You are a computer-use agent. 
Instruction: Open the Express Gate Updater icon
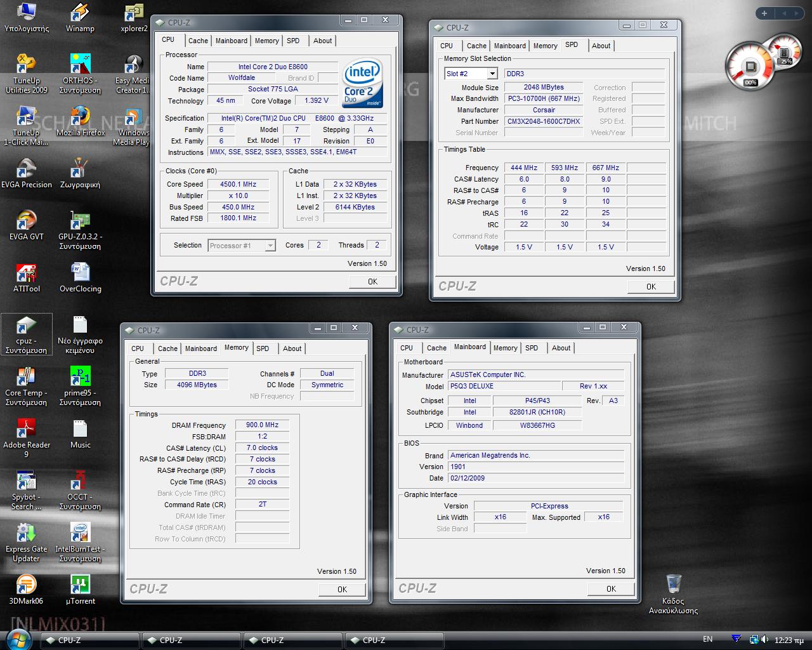point(27,542)
